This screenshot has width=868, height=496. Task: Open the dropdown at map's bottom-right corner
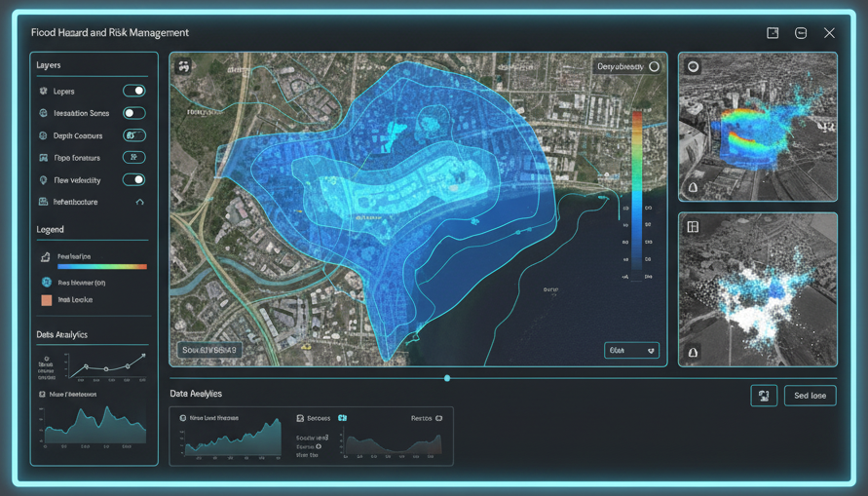[631, 350]
